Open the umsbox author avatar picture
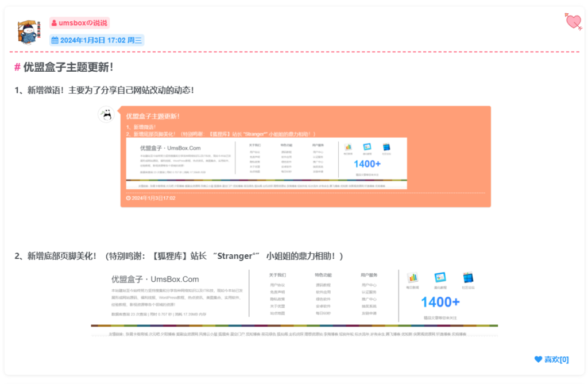The width and height of the screenshot is (588, 384). tap(29, 32)
